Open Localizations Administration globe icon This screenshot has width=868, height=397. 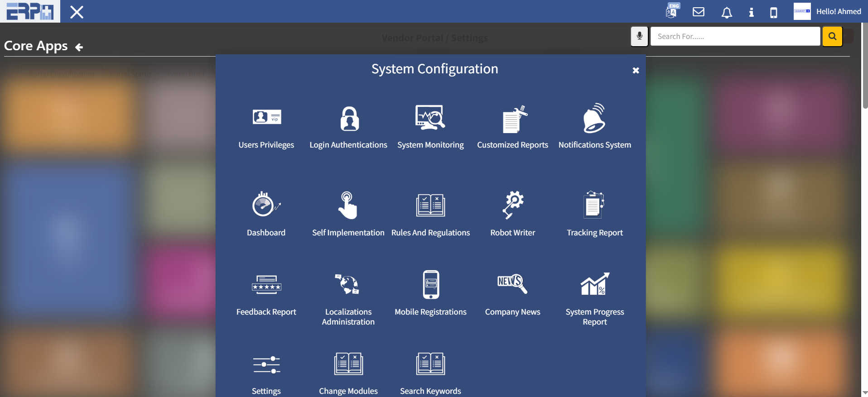[x=348, y=284]
